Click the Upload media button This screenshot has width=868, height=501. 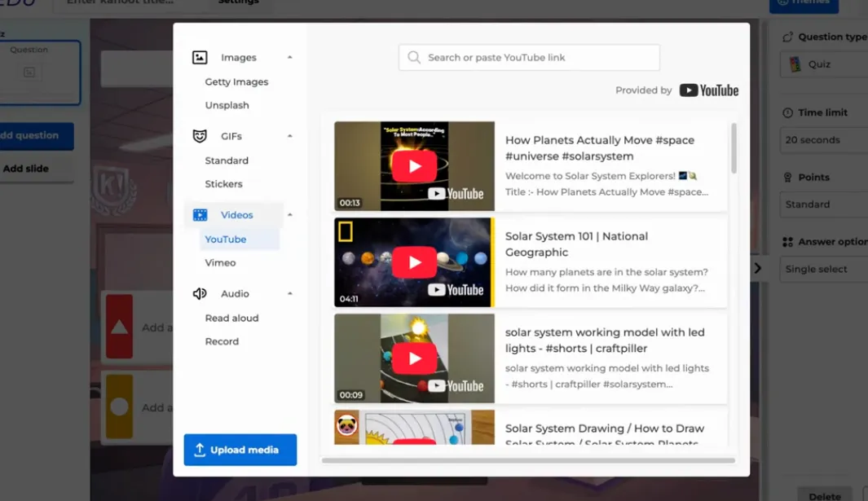240,450
